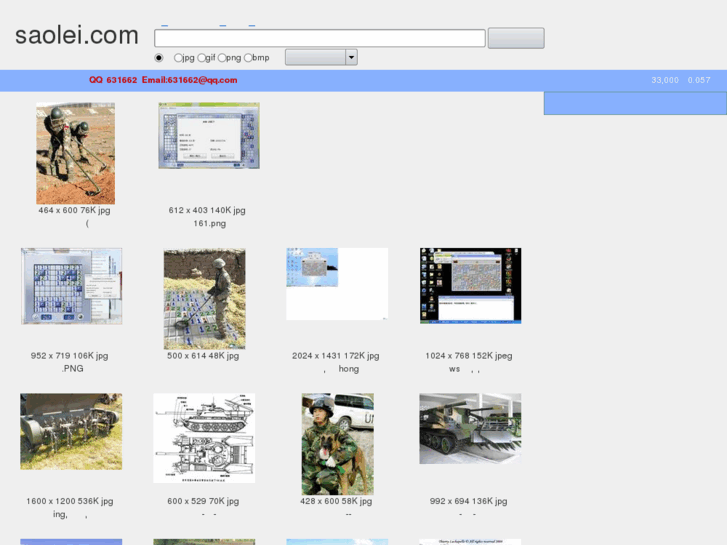Focus the search text field
This screenshot has width=727, height=545.
(x=320, y=38)
